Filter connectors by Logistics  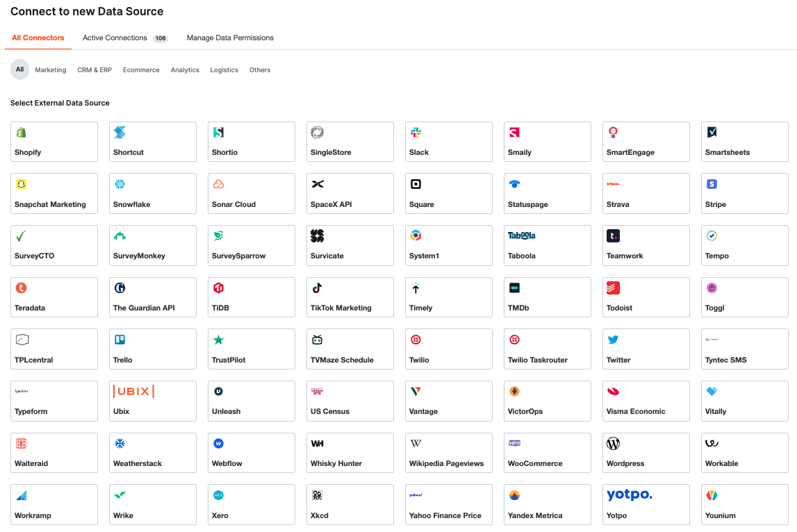pos(224,70)
